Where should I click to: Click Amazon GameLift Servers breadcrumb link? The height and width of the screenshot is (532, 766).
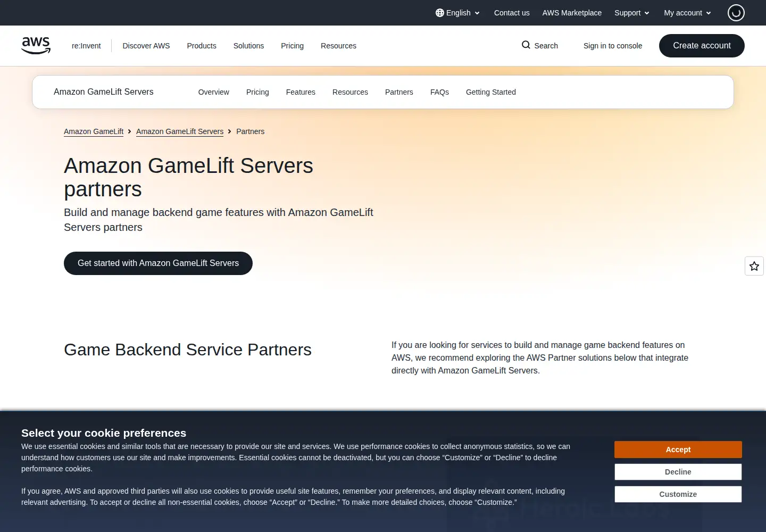point(180,131)
